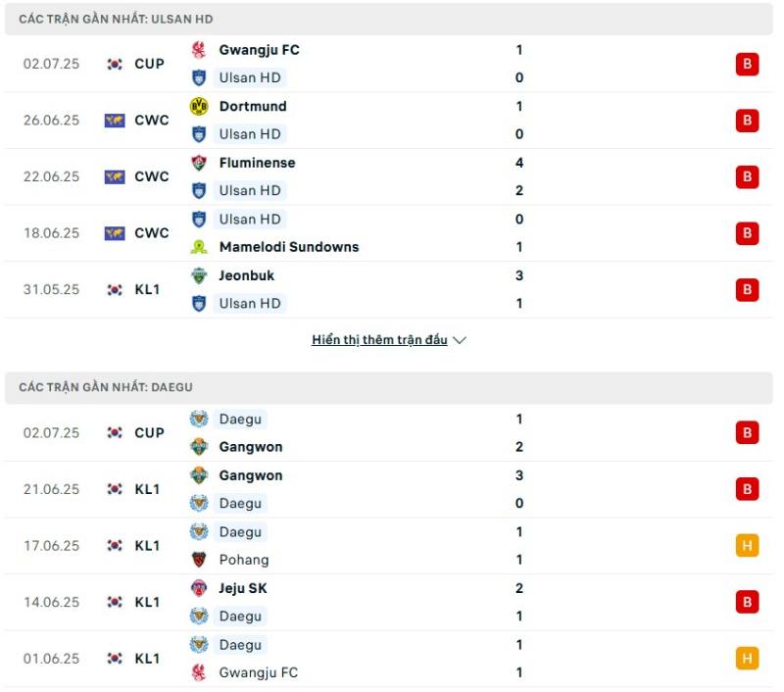The height and width of the screenshot is (692, 784).
Task: Click the Pohang club logo
Action: 201,561
